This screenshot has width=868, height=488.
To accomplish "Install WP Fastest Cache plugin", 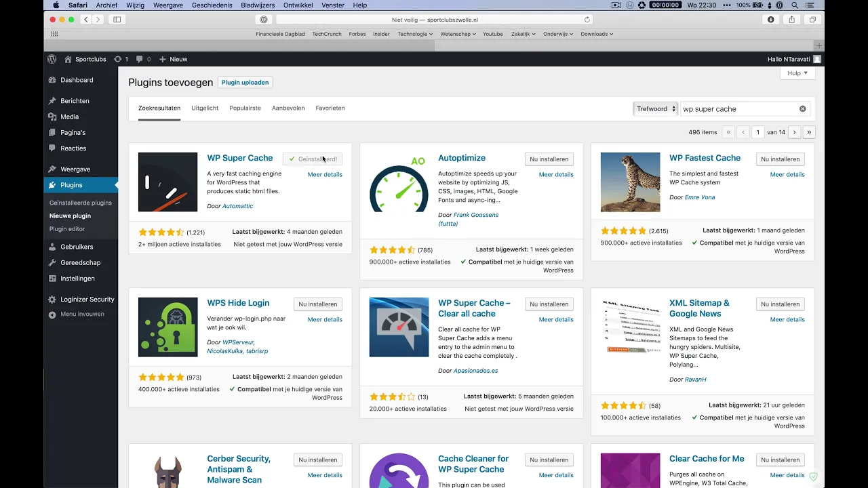I will 781,159.
